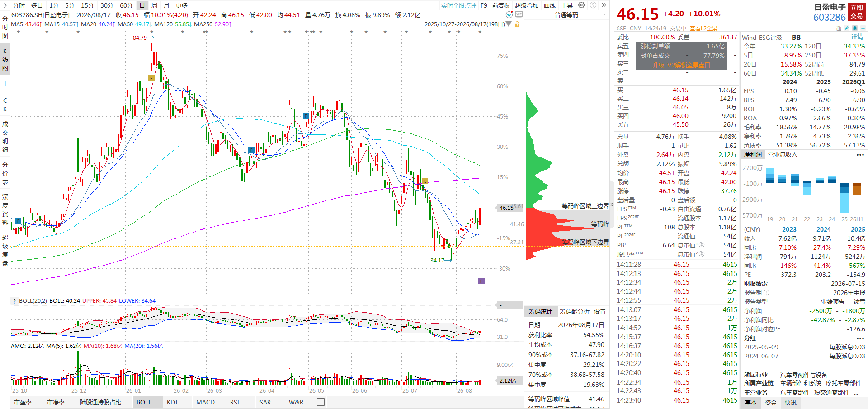Image resolution: width=868 pixels, height=409 pixels.
Task: Open the settings gear in the chart toolbar
Action: tap(581, 5)
